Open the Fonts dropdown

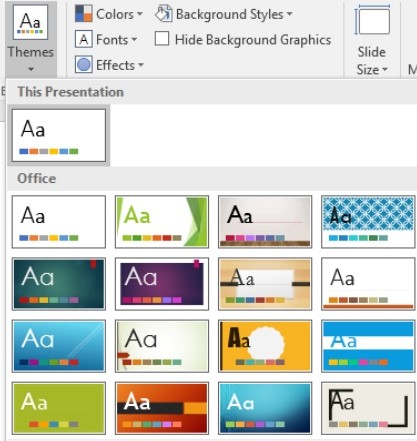click(106, 40)
